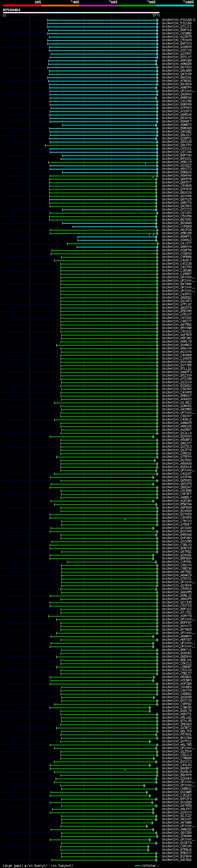Image resolution: width=197 pixels, height=868 pixels.
Task: Select hit label UniRef100_B5EXM5
Action: point(176,311)
